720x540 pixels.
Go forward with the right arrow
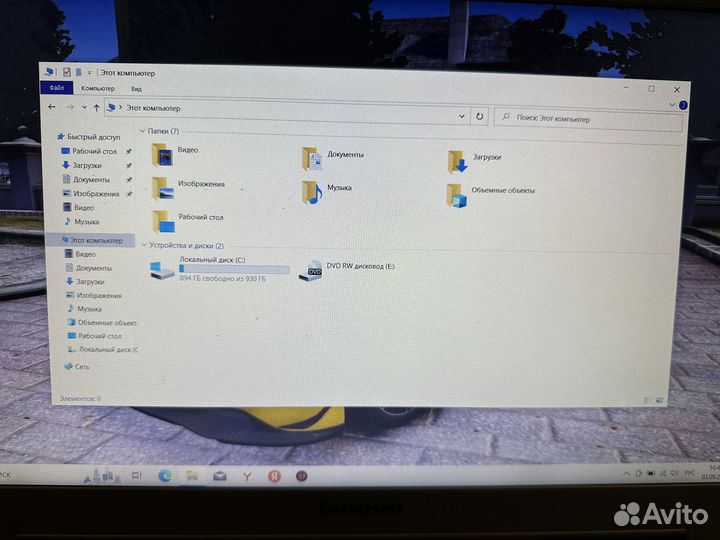pyautogui.click(x=70, y=107)
